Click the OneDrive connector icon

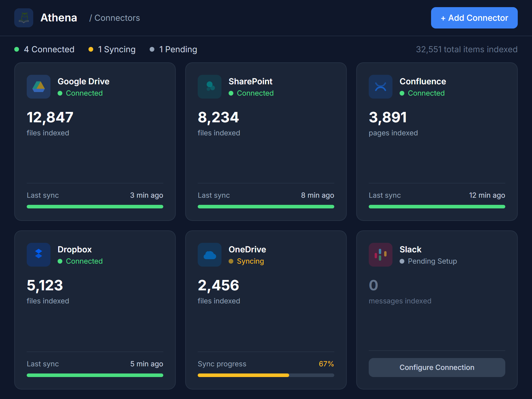(x=209, y=255)
